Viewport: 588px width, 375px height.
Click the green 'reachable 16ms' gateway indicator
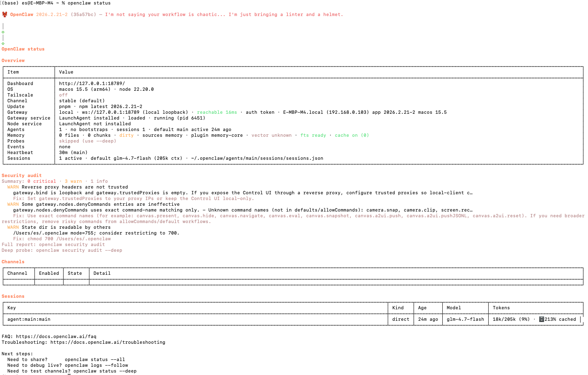click(x=217, y=112)
